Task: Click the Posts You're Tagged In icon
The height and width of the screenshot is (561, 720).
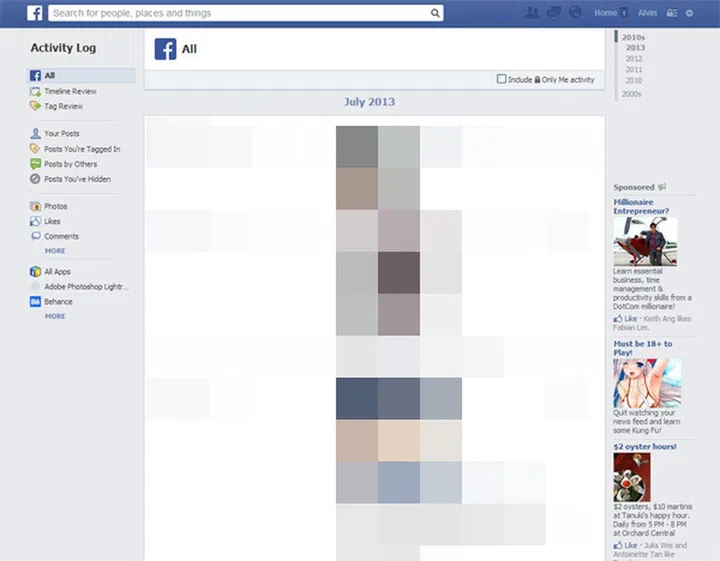Action: click(x=35, y=149)
